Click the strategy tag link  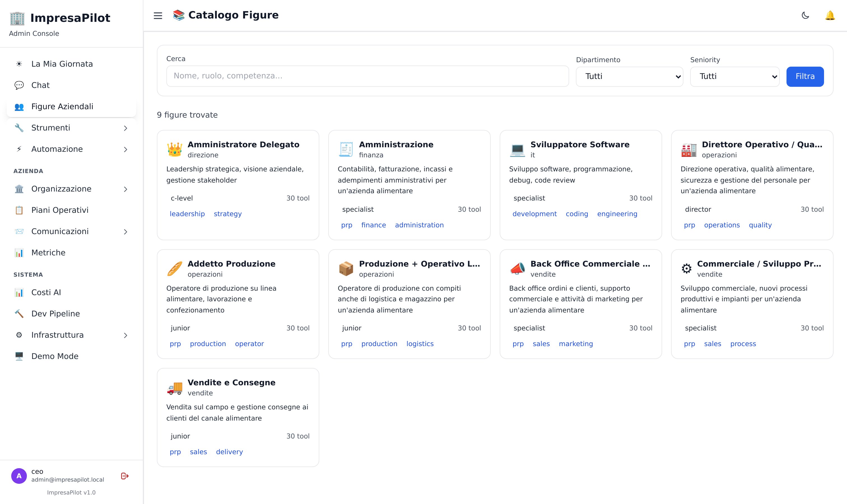[x=228, y=214]
